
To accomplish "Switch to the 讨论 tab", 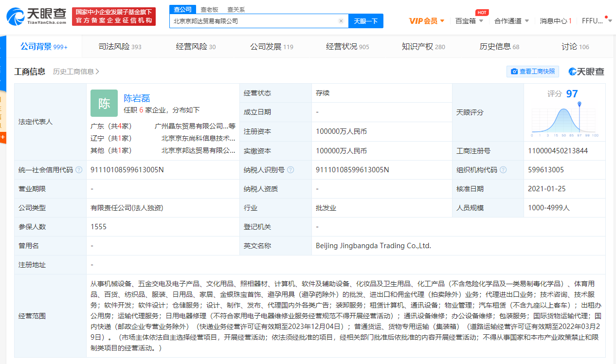I will point(575,47).
